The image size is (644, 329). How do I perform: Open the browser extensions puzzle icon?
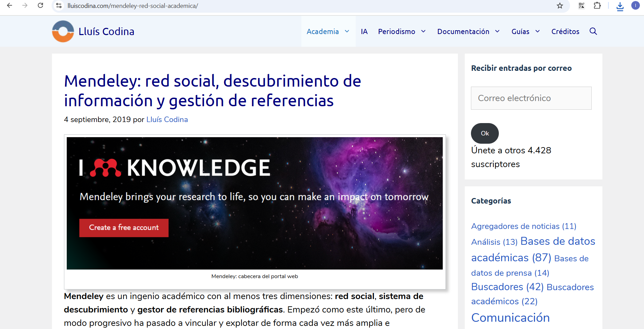(597, 6)
